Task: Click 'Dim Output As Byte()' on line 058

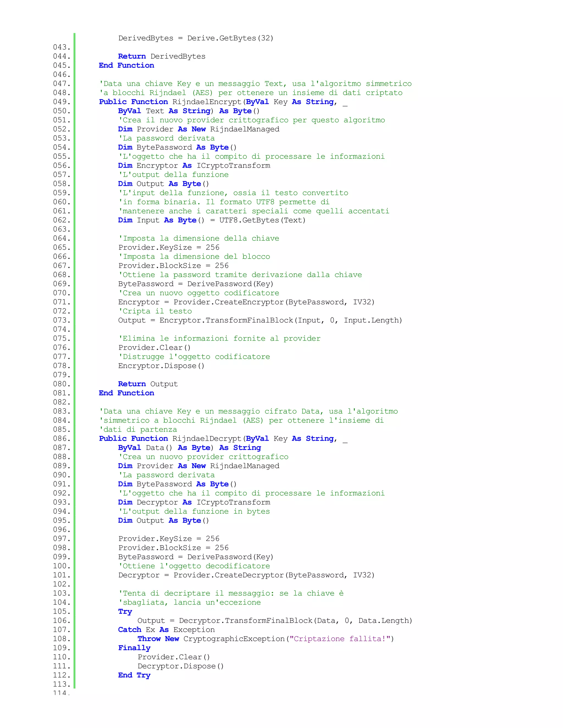Action: pyautogui.click(x=164, y=184)
